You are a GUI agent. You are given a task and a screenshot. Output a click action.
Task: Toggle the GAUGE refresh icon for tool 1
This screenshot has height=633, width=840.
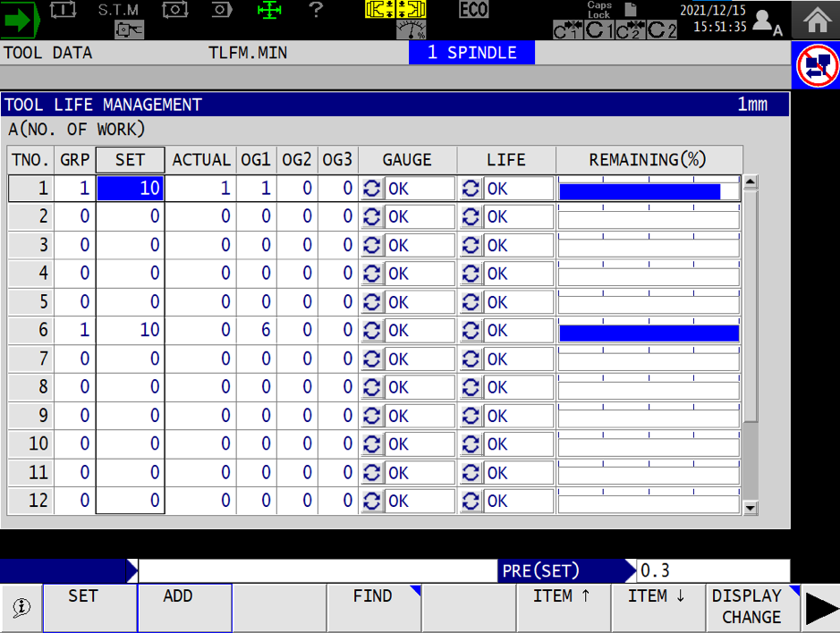pos(372,189)
